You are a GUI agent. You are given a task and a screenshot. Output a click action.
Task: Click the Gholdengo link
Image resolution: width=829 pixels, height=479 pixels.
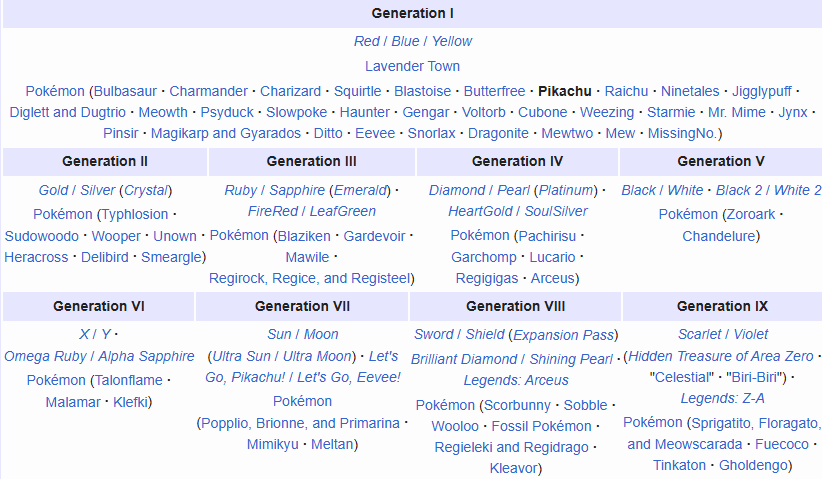[753, 465]
